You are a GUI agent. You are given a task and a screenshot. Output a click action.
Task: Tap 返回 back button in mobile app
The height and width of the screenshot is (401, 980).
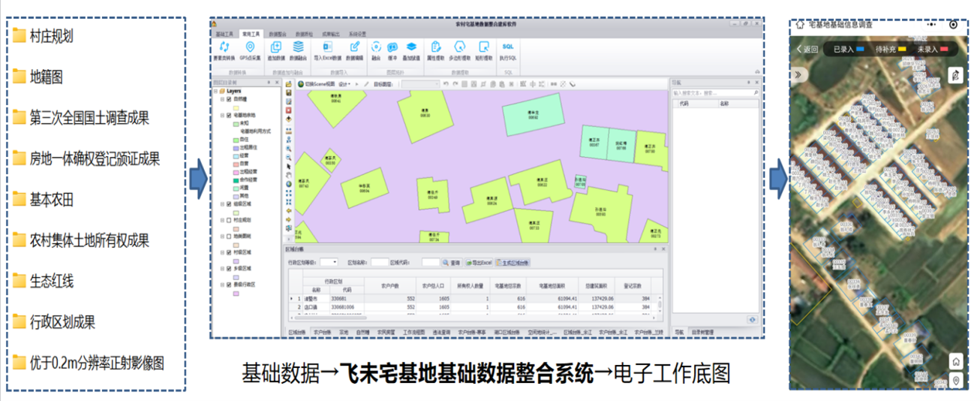tap(807, 50)
